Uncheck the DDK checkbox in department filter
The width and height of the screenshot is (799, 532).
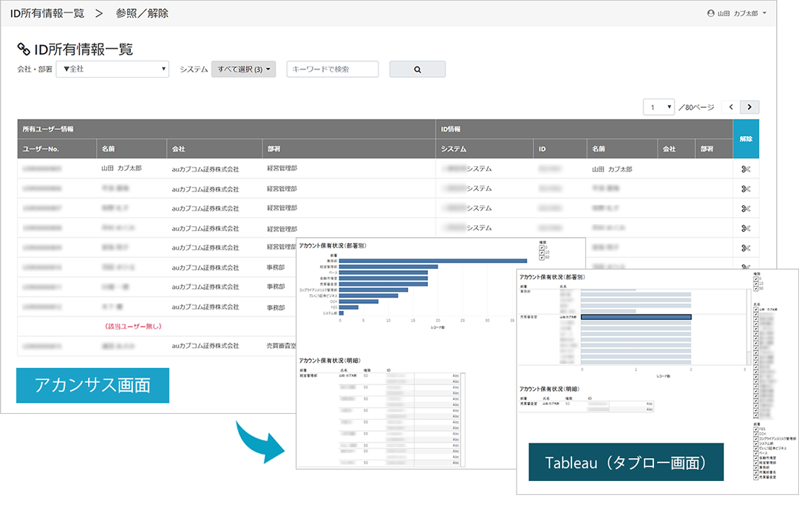(x=754, y=434)
